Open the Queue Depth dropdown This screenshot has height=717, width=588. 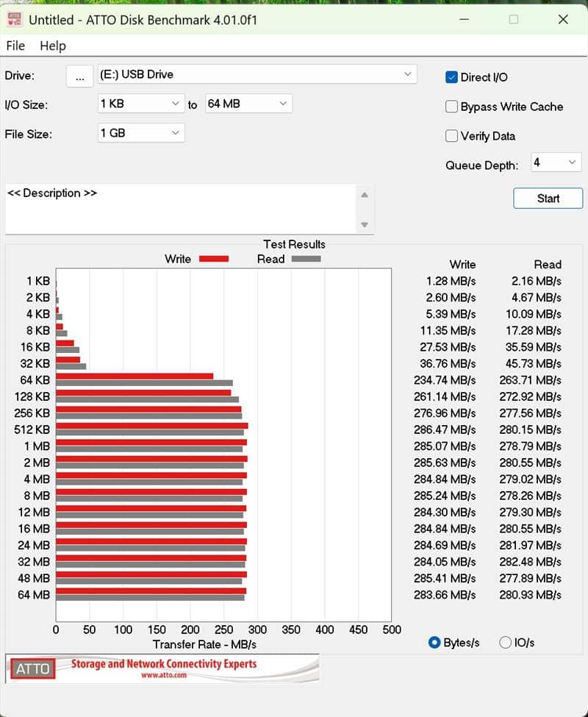pos(571,163)
